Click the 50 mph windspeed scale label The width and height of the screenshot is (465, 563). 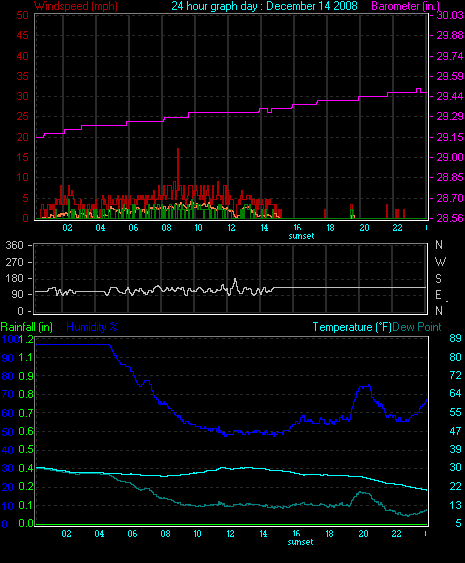point(22,15)
